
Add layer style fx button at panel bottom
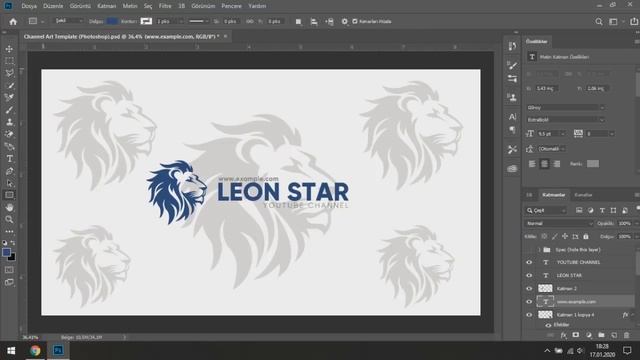563,335
